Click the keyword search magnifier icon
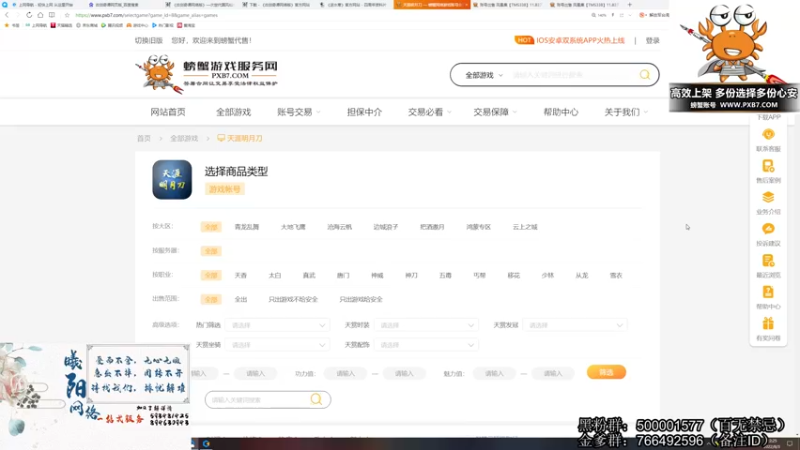The width and height of the screenshot is (800, 450). 316,399
